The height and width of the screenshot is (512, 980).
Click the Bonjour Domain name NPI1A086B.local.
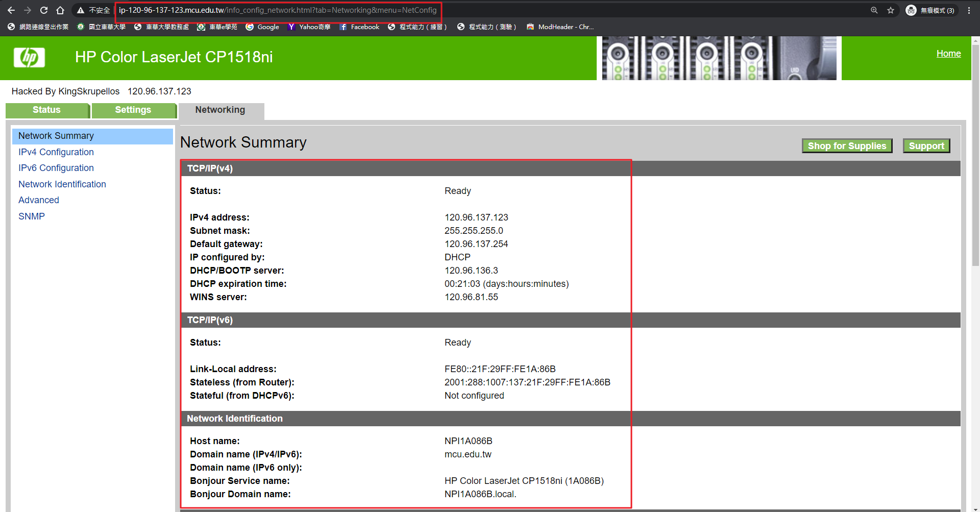click(480, 494)
